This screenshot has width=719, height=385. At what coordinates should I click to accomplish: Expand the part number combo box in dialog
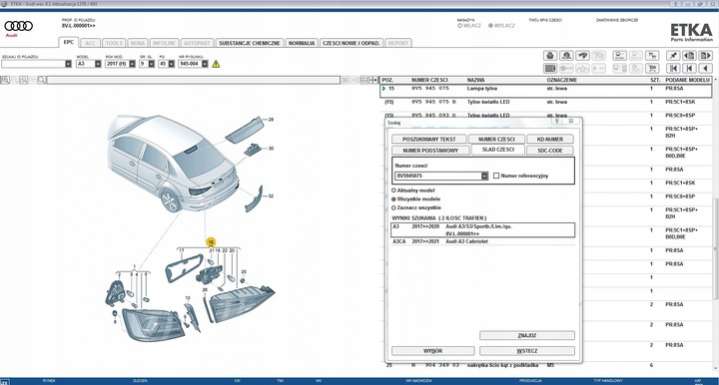click(x=484, y=176)
